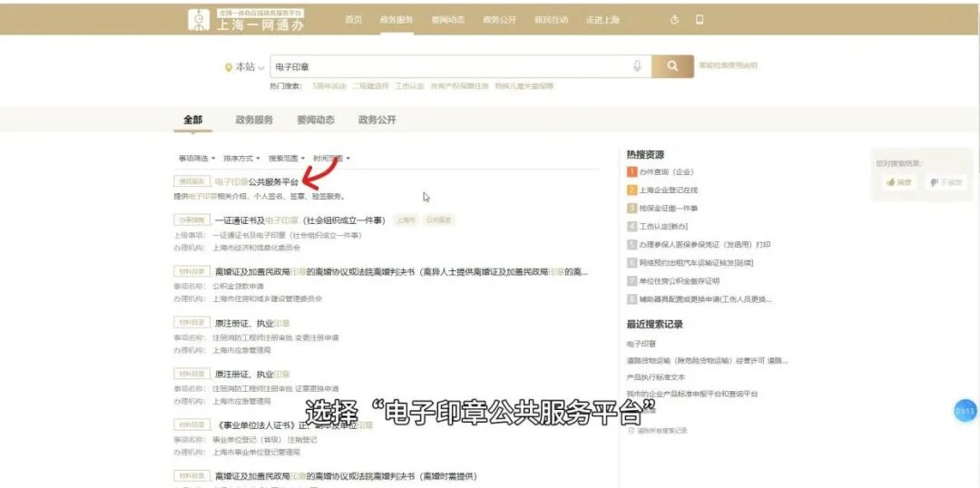Open hot resource 单位住房公积金缴存证明

click(x=680, y=281)
